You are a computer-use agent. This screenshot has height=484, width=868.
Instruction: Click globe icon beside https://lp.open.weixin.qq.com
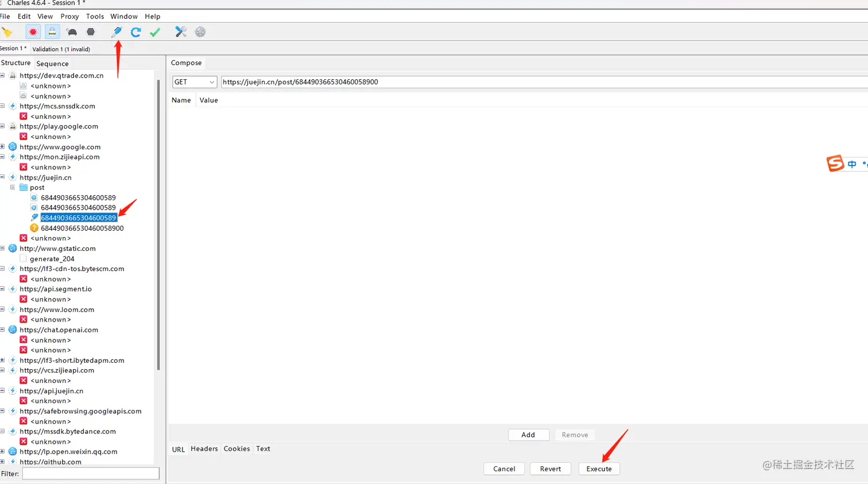[x=13, y=452]
